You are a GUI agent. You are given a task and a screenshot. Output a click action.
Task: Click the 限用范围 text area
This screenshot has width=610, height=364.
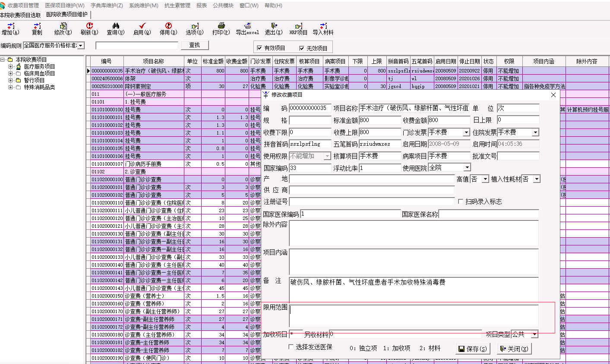tap(414, 316)
